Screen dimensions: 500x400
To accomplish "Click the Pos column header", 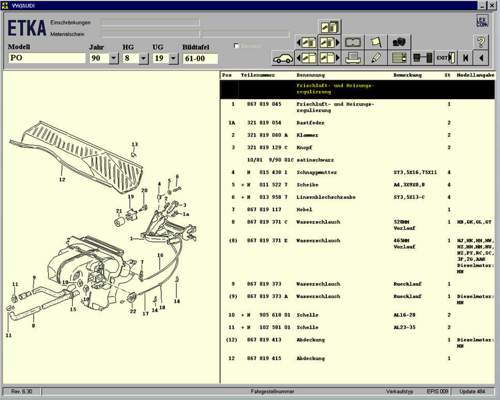I will [x=227, y=75].
